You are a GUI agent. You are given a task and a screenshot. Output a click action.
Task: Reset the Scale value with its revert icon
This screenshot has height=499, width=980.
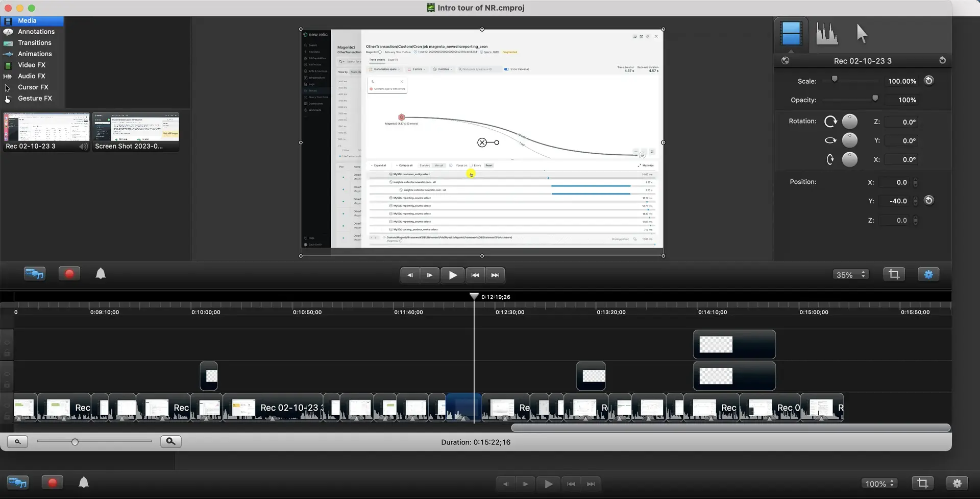pyautogui.click(x=929, y=81)
